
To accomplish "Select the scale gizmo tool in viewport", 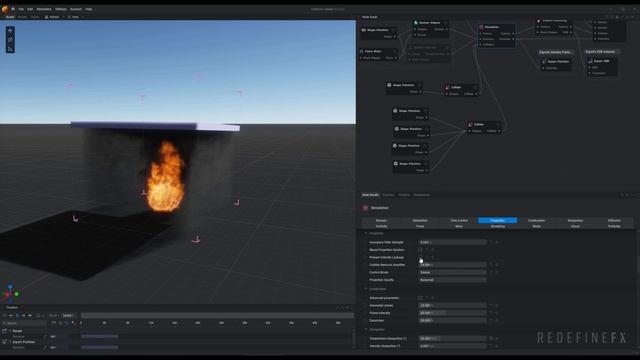I will click(x=10, y=49).
